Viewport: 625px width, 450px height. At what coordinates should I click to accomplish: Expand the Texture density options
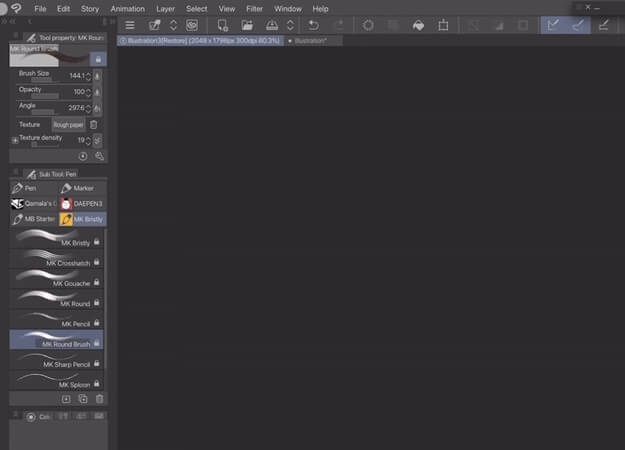pos(15,141)
